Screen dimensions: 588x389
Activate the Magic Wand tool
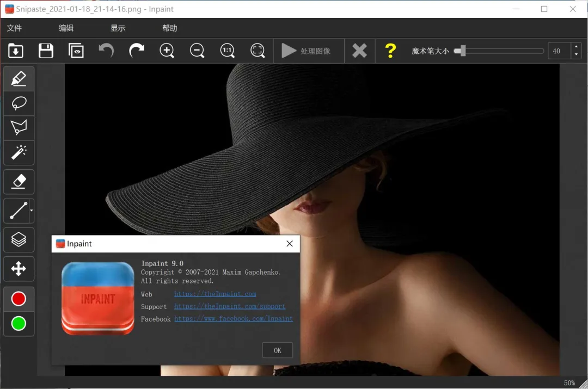(19, 153)
